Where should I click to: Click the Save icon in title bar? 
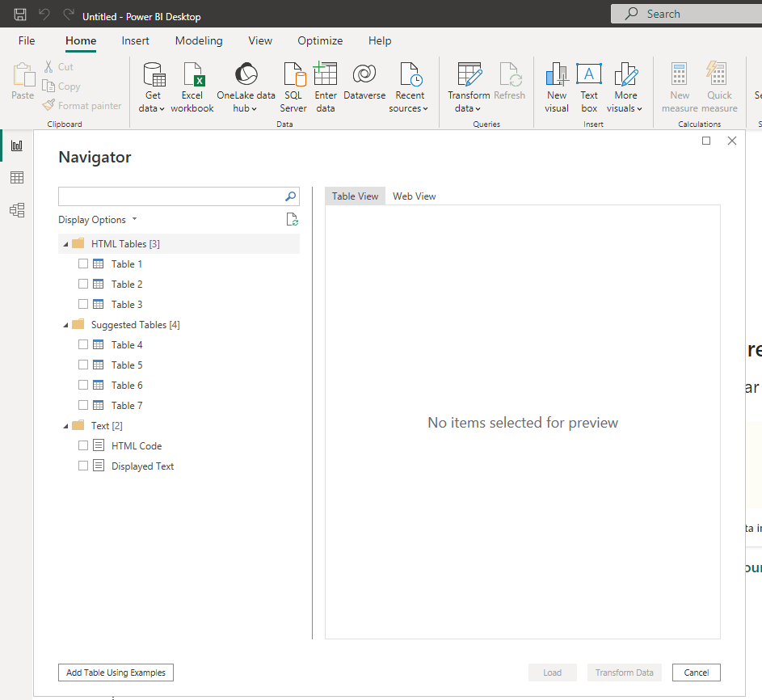[20, 15]
